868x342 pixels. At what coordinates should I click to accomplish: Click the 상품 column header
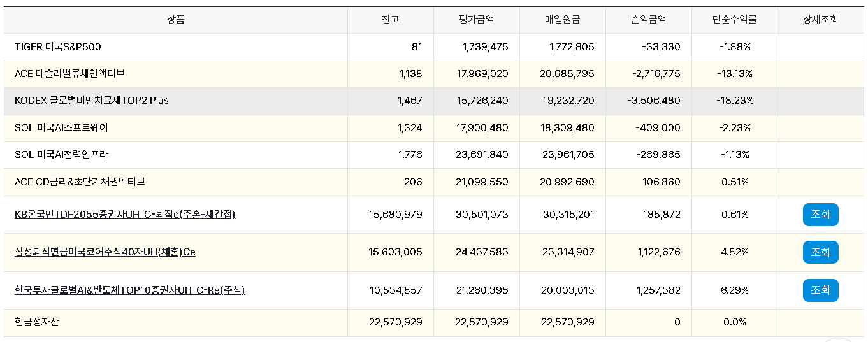tap(176, 20)
